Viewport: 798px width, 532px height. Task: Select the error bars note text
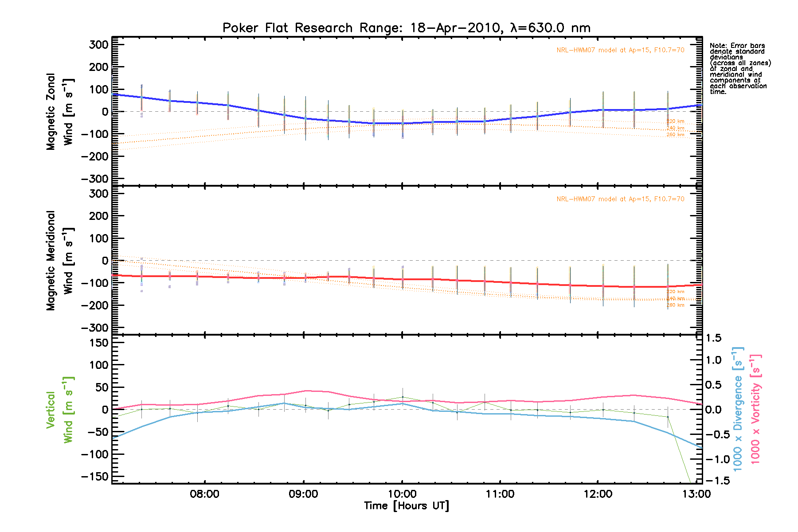pos(739,69)
